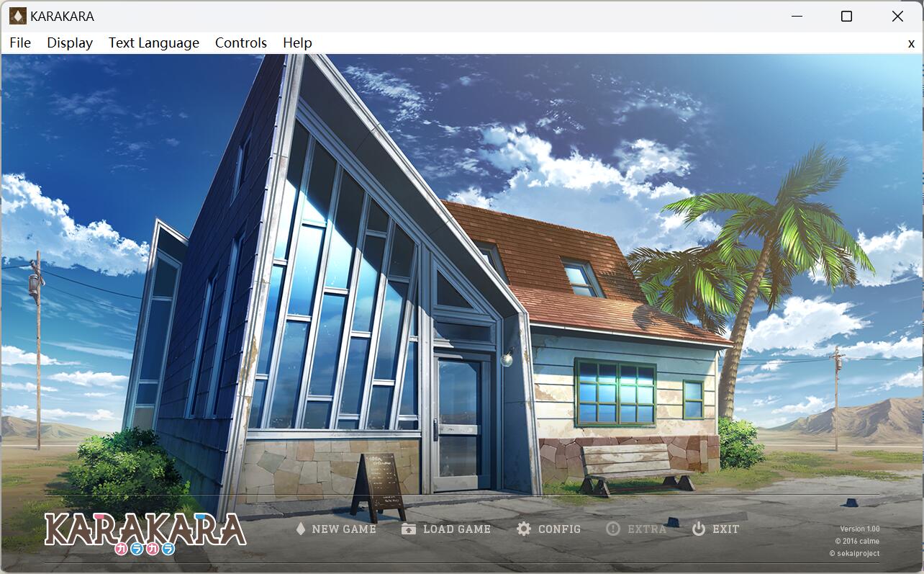The image size is (924, 574).
Task: Minimize the KARAKARA window
Action: [x=796, y=16]
